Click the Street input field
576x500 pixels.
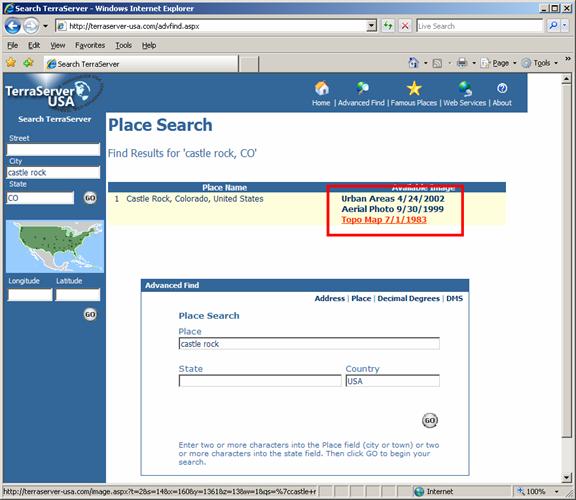pos(53,150)
